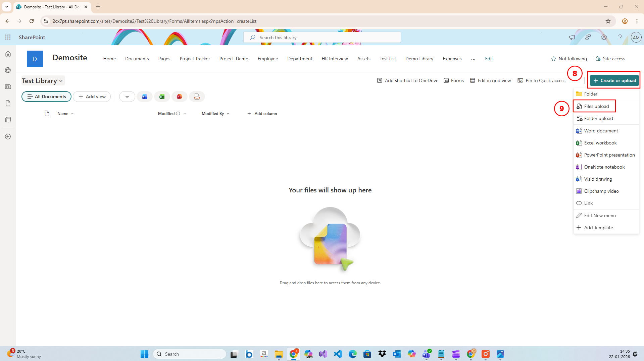The height and width of the screenshot is (361, 644).
Task: Filter by PDF files icon
Action: pos(197,97)
